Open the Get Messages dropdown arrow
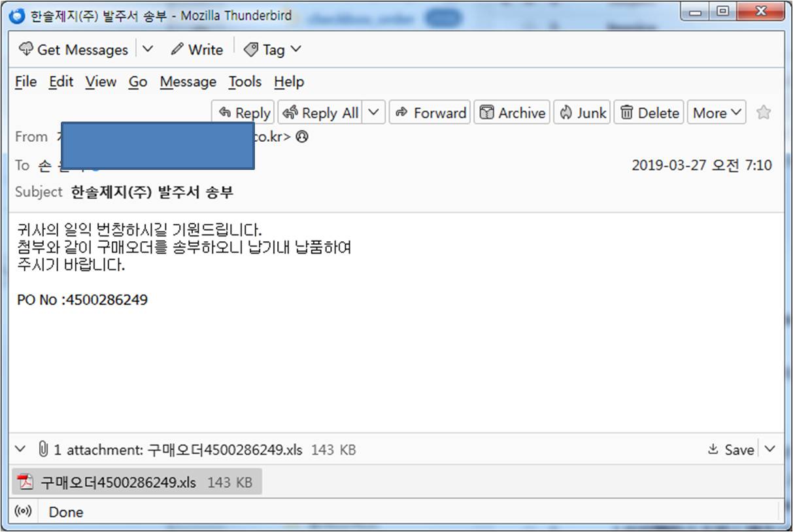This screenshot has height=532, width=793. point(148,49)
